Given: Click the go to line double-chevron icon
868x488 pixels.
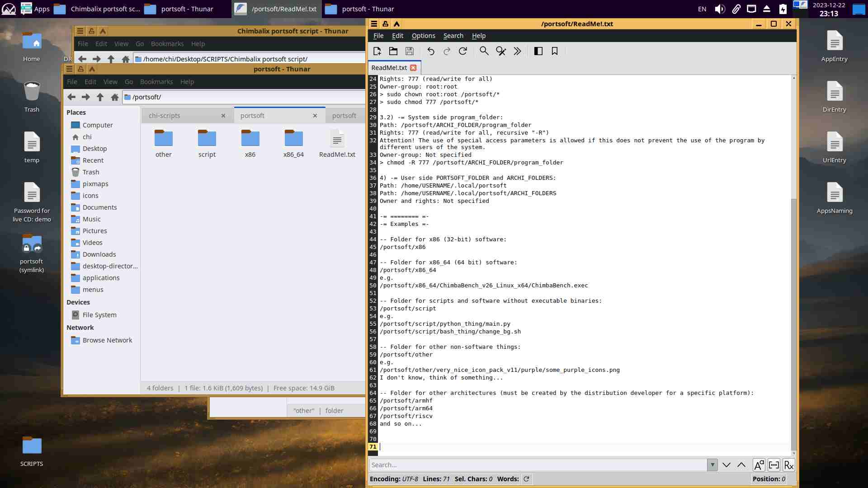Looking at the screenshot, I should click(x=517, y=51).
